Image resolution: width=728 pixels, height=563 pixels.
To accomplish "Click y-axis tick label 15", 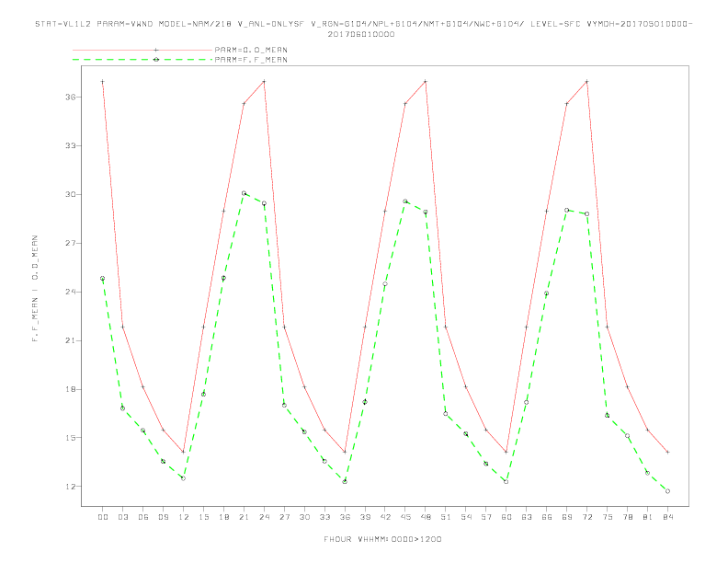I will click(x=71, y=438).
